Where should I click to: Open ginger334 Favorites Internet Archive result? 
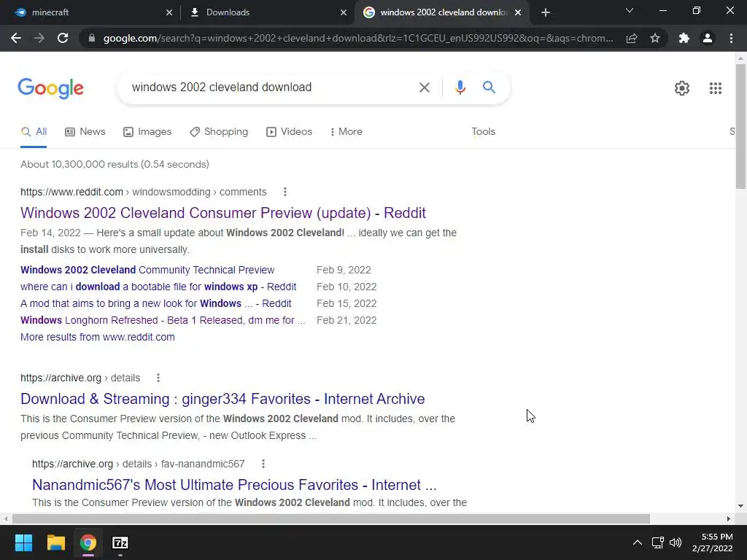(222, 399)
